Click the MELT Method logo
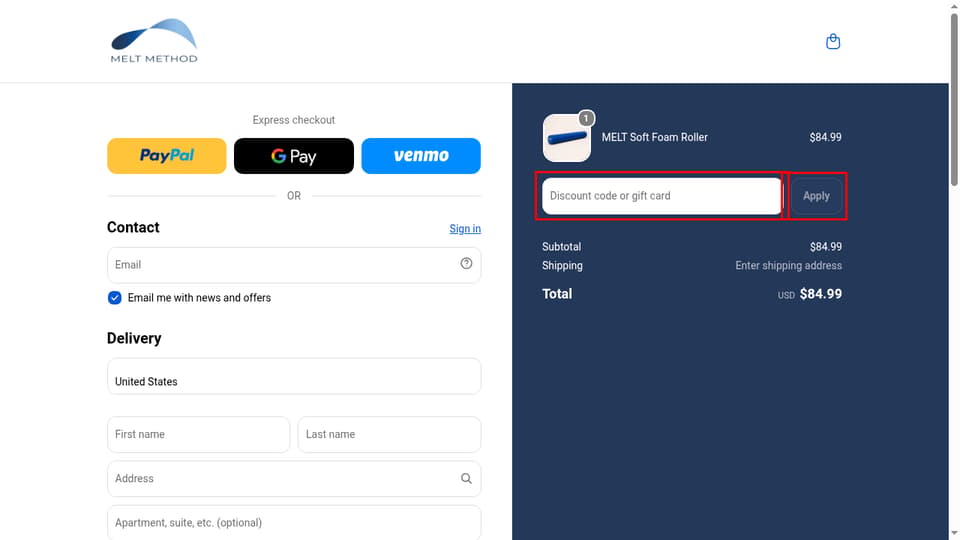960x540 pixels. (154, 40)
